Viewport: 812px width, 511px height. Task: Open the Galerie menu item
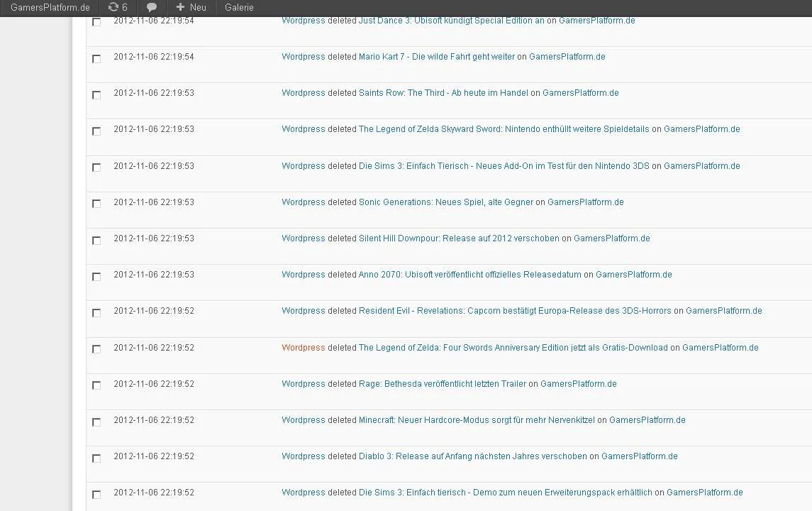[x=239, y=7]
